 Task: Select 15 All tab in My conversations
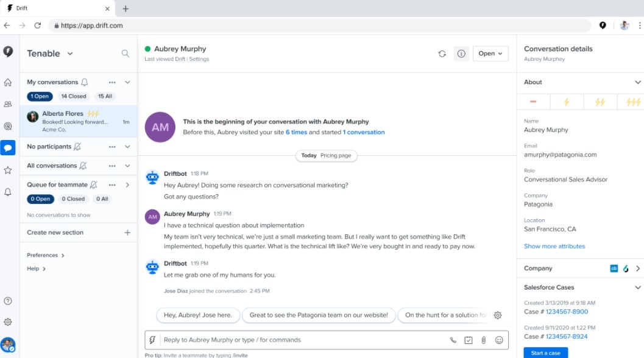(x=105, y=96)
